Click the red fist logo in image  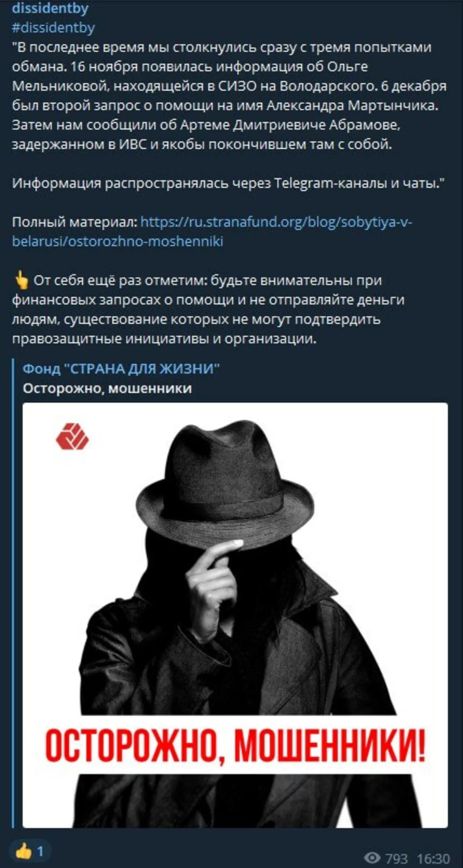tap(72, 436)
